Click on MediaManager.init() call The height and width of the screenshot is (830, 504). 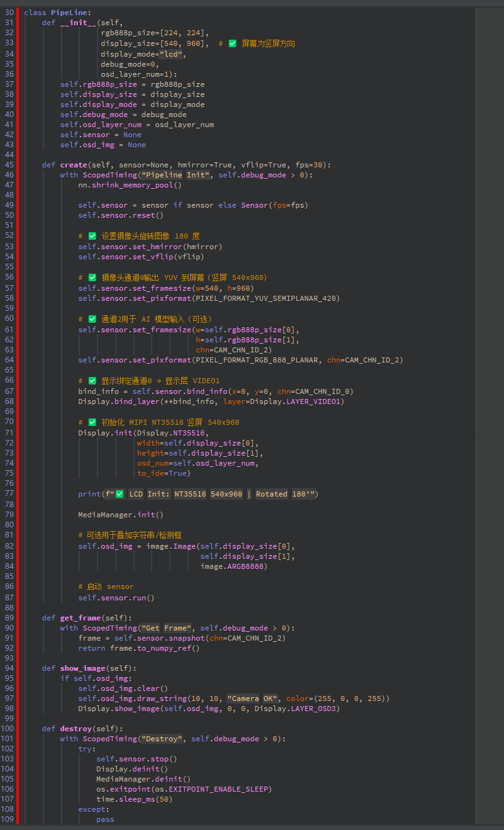coord(121,515)
